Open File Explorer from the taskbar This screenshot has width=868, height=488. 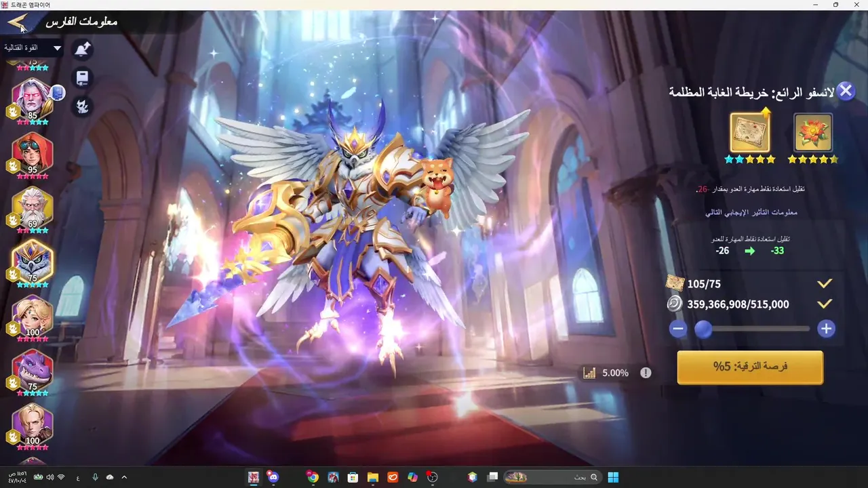(x=372, y=477)
